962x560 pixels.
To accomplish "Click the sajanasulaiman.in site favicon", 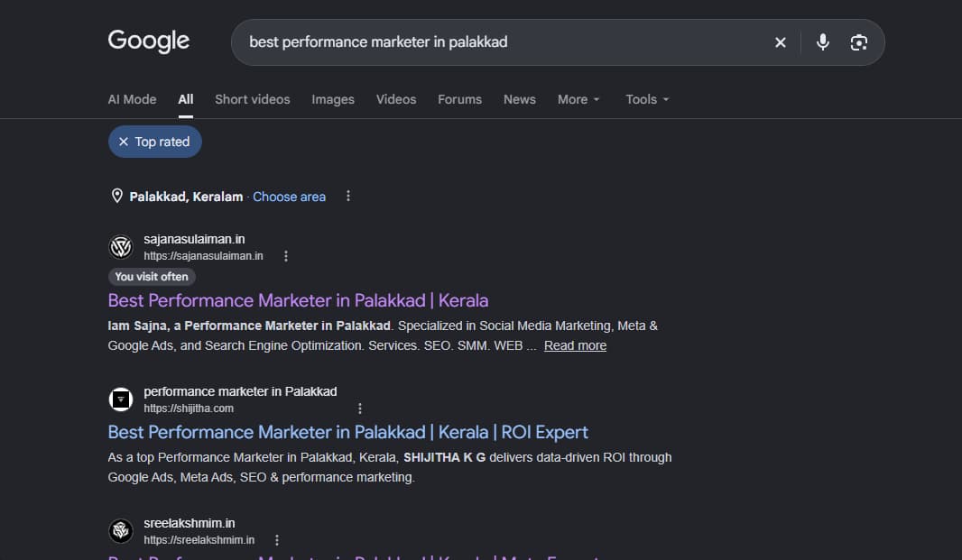I will pos(121,246).
